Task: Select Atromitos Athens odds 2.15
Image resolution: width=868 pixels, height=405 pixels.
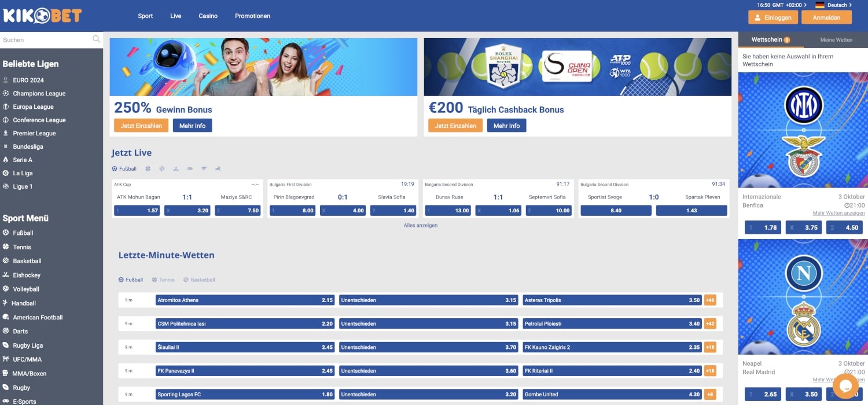Action: point(245,300)
